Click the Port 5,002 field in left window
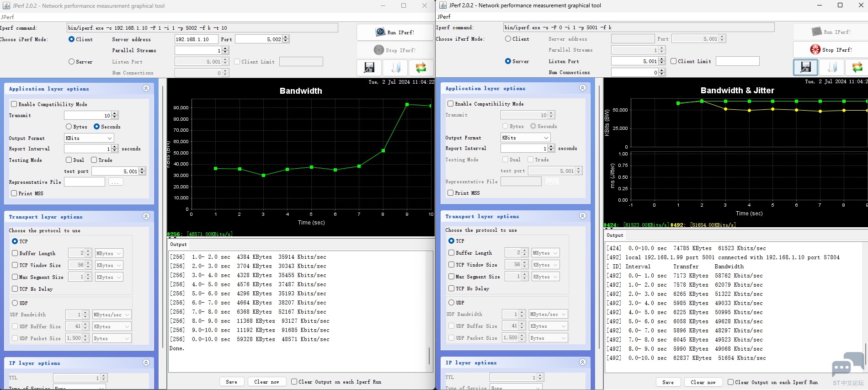Image resolution: width=868 pixels, height=390 pixels. pos(259,39)
